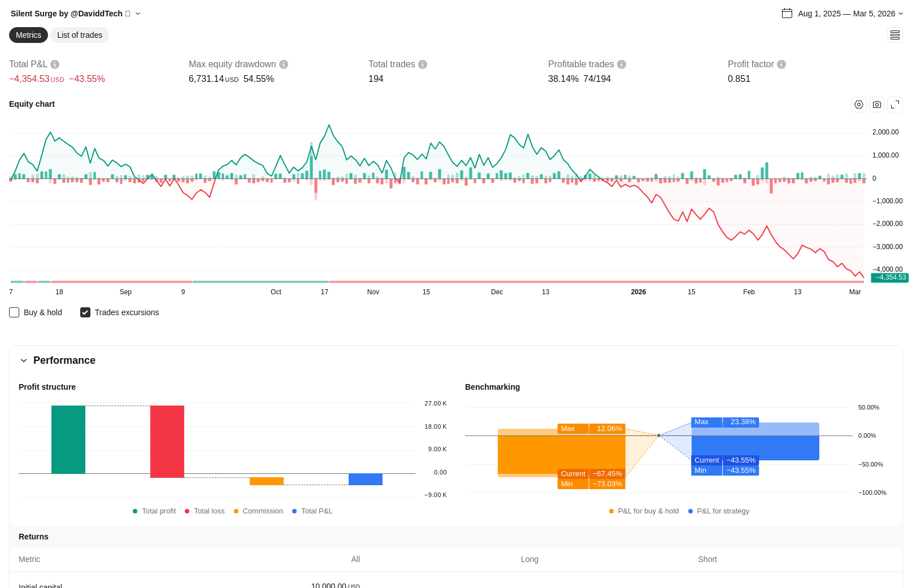Click info icon beside Profitable trades
The width and height of the screenshot is (912, 588).
pos(622,64)
